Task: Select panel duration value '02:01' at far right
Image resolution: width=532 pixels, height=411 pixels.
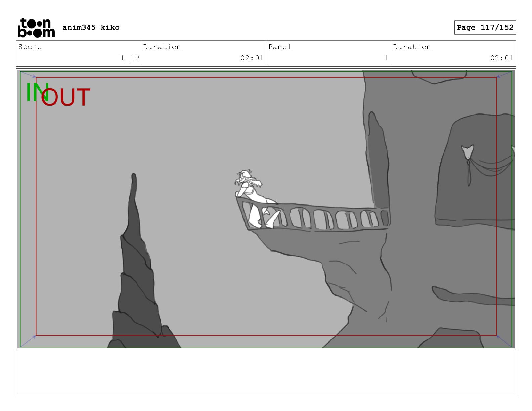Action: coord(502,58)
